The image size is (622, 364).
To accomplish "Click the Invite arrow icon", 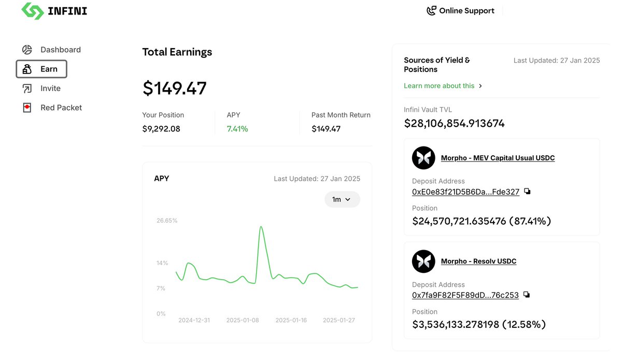I will click(x=27, y=89).
